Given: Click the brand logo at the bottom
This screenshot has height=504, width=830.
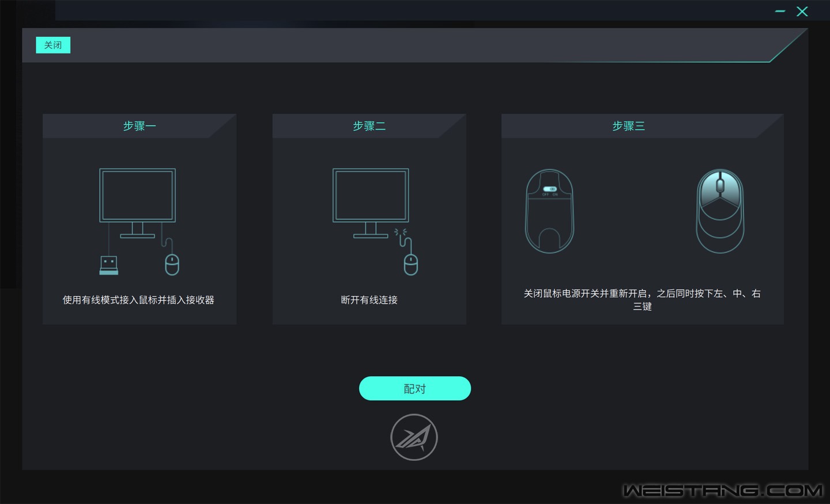Looking at the screenshot, I should pos(414,437).
